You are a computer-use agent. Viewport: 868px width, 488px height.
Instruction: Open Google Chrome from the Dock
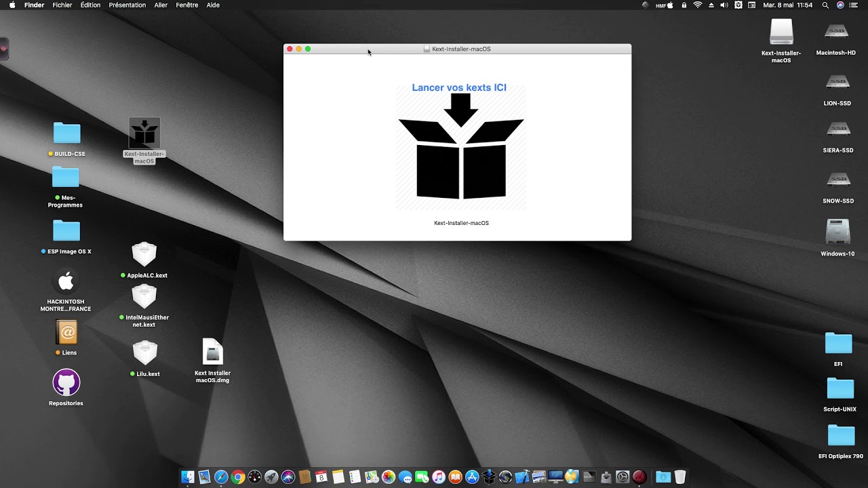(x=238, y=476)
